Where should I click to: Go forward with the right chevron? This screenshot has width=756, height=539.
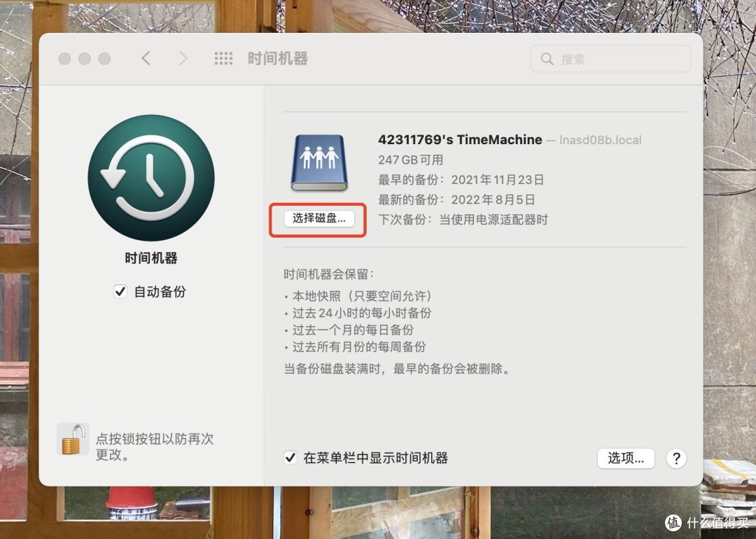[183, 59]
